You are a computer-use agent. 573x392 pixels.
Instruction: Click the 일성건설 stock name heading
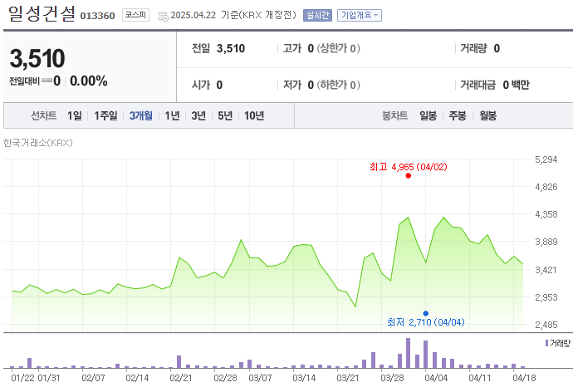42,14
